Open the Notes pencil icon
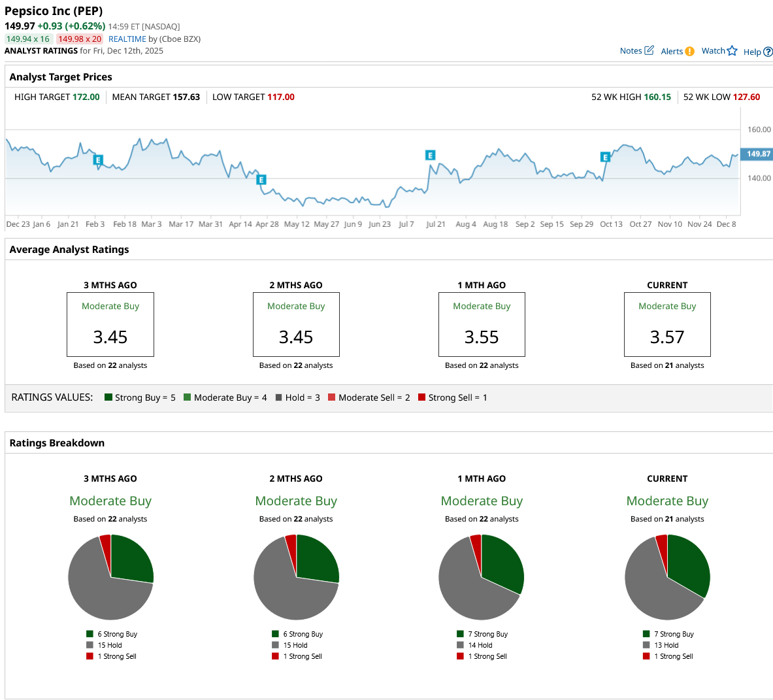This screenshot has width=773, height=700. click(x=650, y=50)
